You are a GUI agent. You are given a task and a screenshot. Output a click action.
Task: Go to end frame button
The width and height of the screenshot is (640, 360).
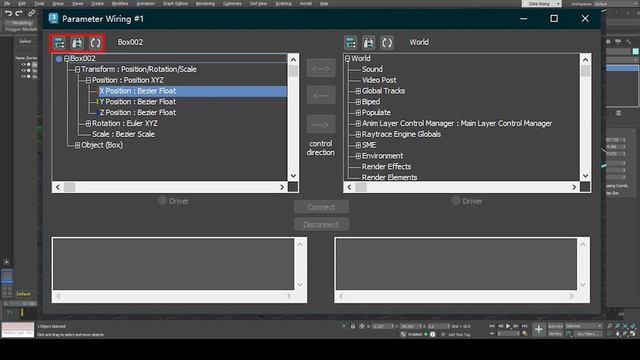coord(525,326)
